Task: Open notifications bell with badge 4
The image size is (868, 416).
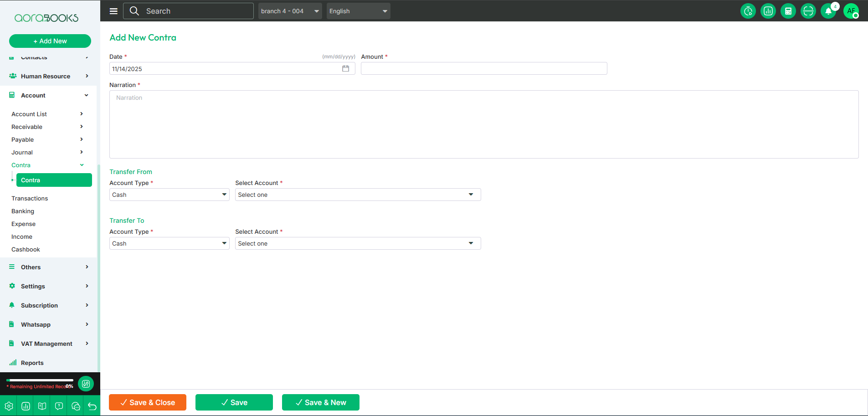Action: click(x=828, y=11)
